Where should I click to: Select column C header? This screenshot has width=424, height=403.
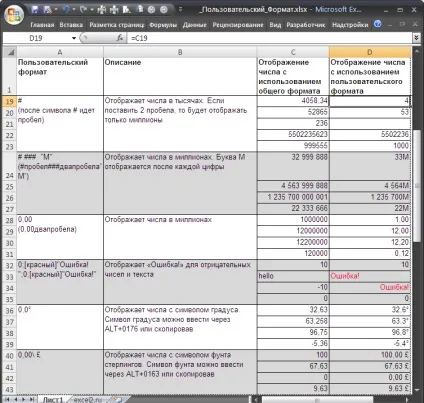point(293,52)
